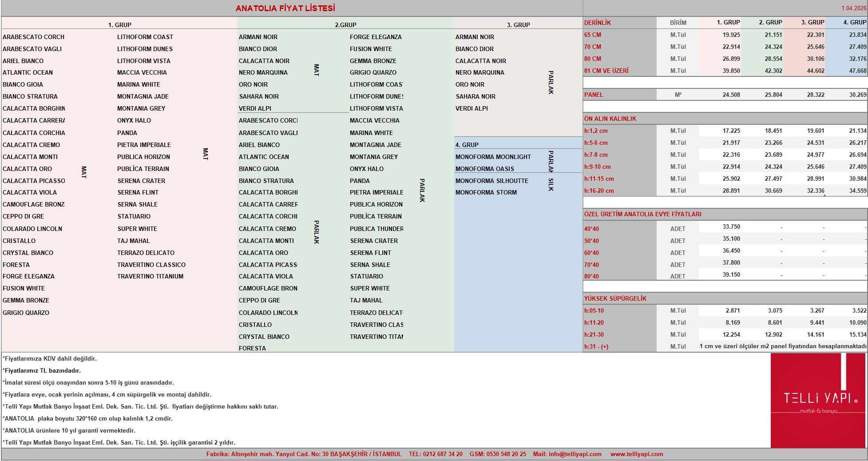Click the h:5-6 cm row label
Image resolution: width=868 pixels, height=461 pixels.
click(x=596, y=143)
